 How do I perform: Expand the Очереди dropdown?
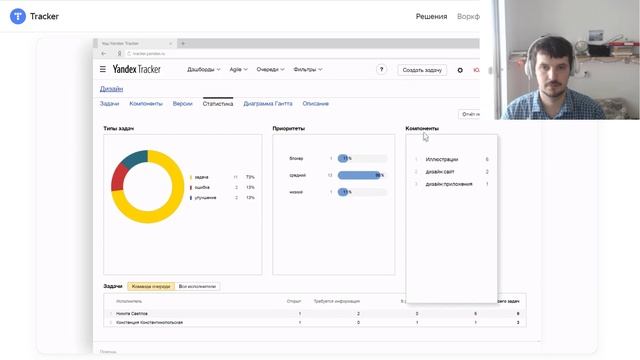[x=270, y=69]
